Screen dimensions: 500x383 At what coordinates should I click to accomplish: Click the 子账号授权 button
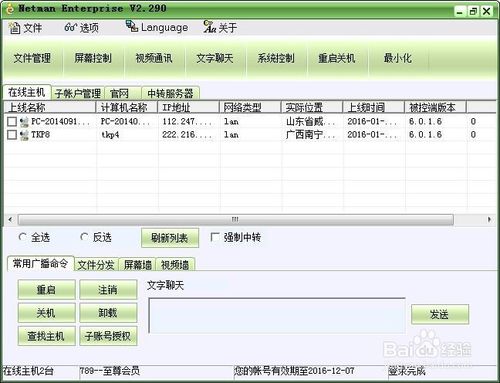pyautogui.click(x=108, y=336)
